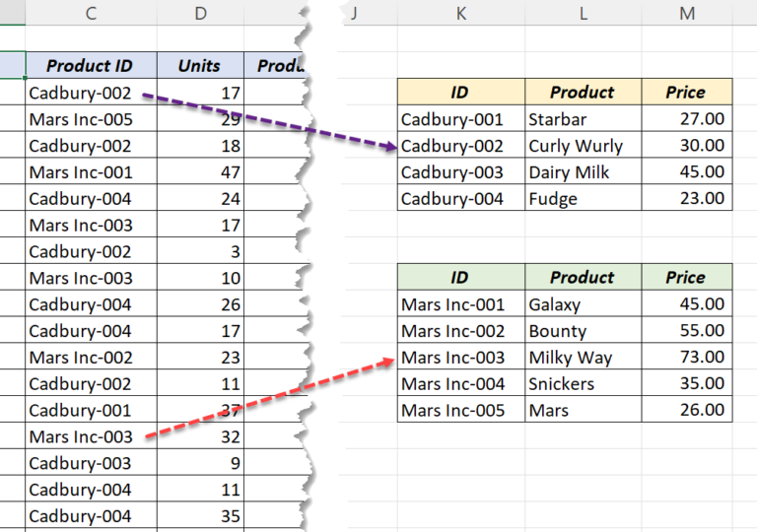Click the green Price header in Mars table
Image resolution: width=757 pixels, height=532 pixels.
tap(686, 278)
